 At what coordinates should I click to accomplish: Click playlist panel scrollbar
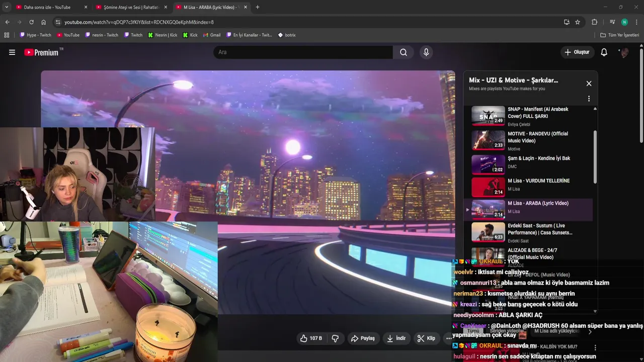[595, 157]
